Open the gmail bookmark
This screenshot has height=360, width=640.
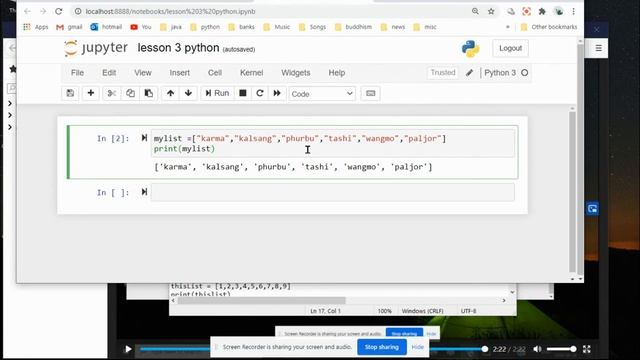(x=69, y=27)
